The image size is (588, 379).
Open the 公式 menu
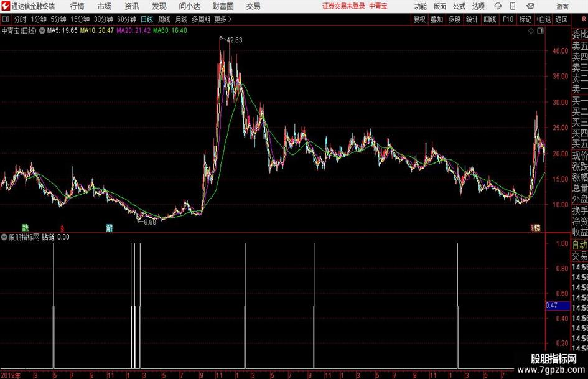[x=459, y=6]
